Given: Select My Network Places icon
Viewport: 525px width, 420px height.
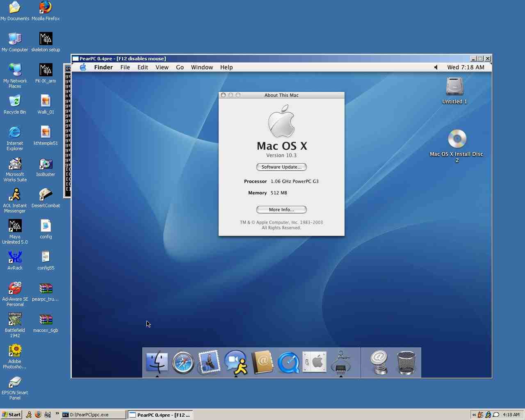Looking at the screenshot, I should click(15, 75).
